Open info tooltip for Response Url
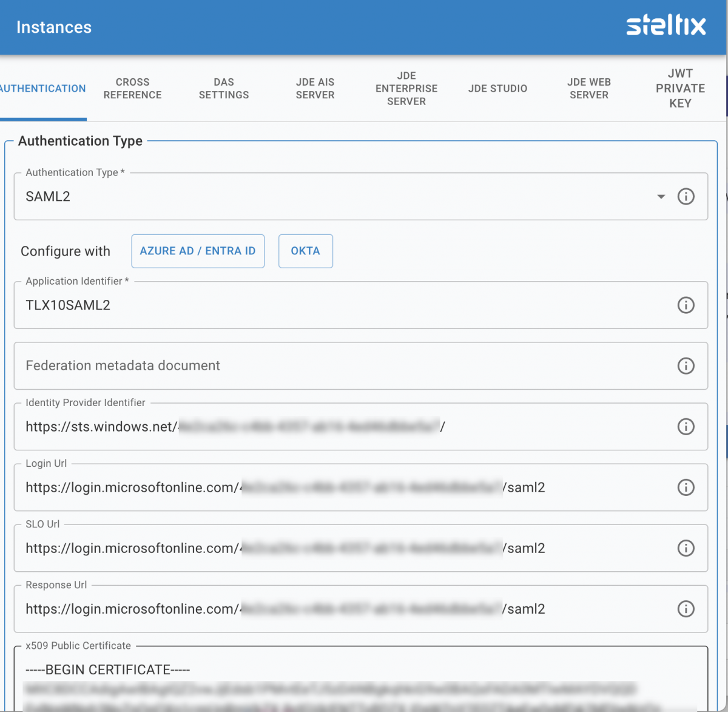Viewport: 728px width, 712px height. point(686,609)
